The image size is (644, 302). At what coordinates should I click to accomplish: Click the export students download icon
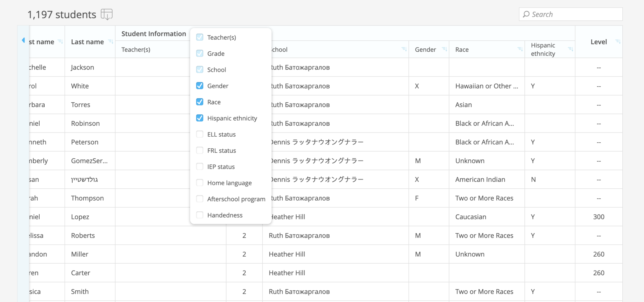tap(107, 14)
